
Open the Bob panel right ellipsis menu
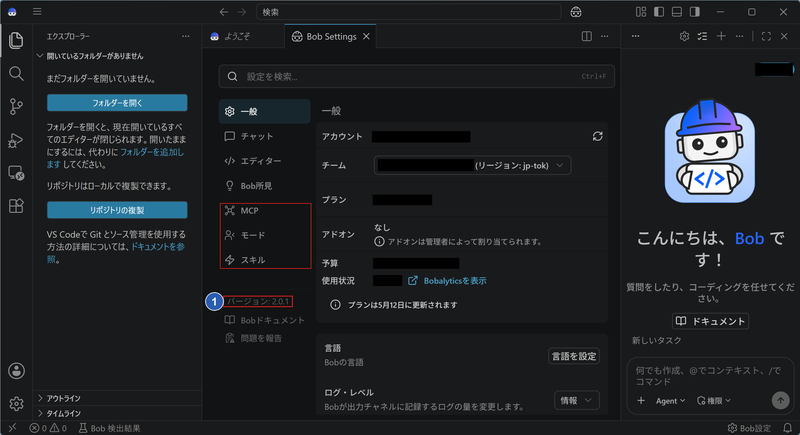click(739, 36)
